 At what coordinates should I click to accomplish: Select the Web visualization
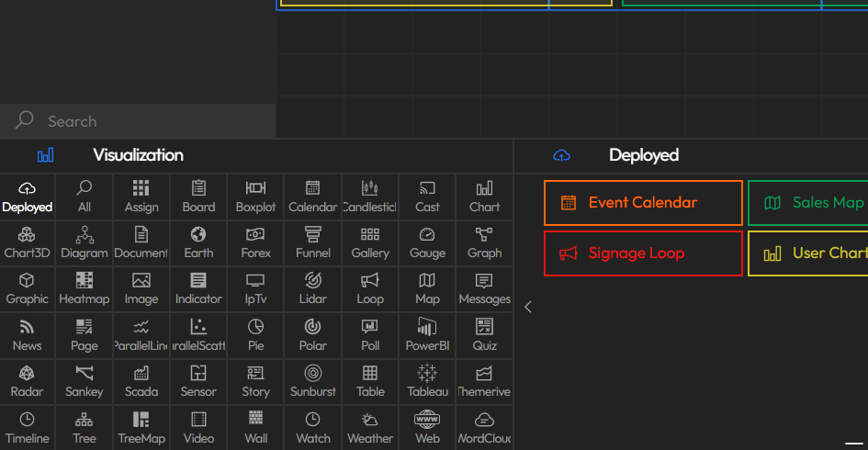(427, 428)
